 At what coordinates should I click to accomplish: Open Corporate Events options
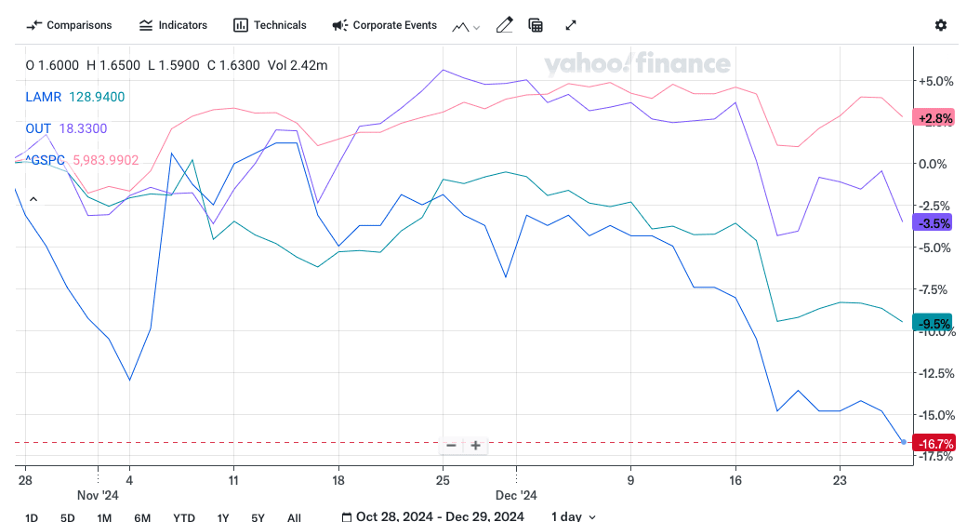click(384, 25)
